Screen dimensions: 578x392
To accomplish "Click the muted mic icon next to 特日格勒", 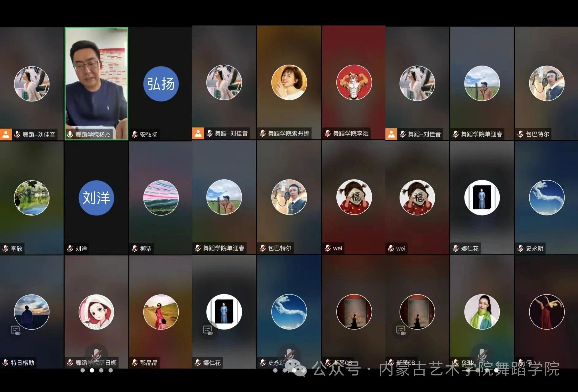I will pos(6,363).
